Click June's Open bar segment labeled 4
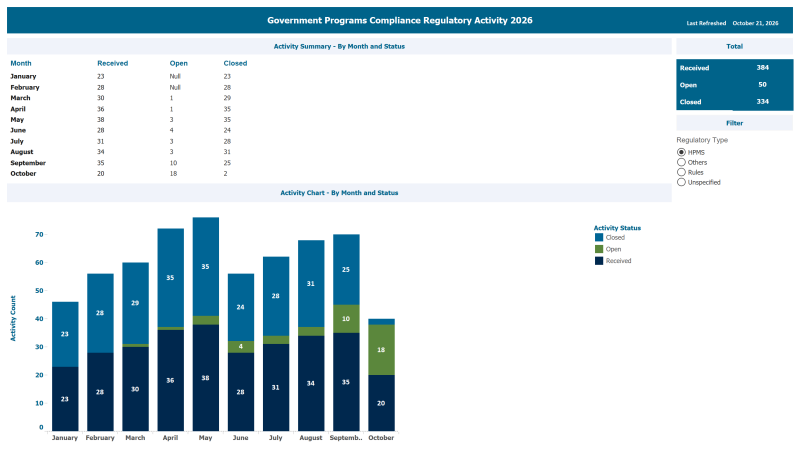The height and width of the screenshot is (450, 800). pyautogui.click(x=241, y=347)
